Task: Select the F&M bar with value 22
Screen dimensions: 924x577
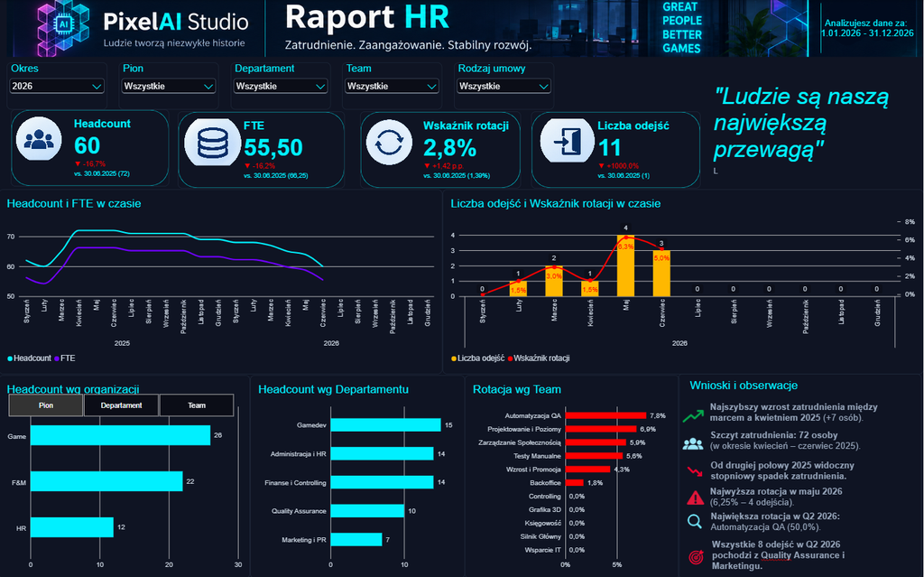Action: pos(106,481)
